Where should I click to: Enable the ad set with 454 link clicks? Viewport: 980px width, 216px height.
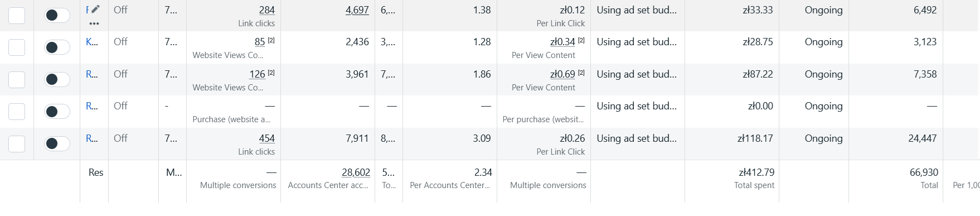coord(57,143)
